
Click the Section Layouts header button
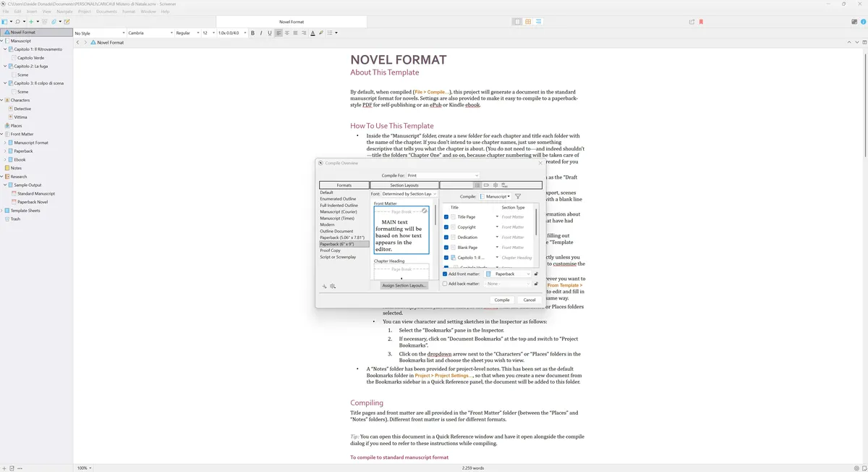pos(404,185)
